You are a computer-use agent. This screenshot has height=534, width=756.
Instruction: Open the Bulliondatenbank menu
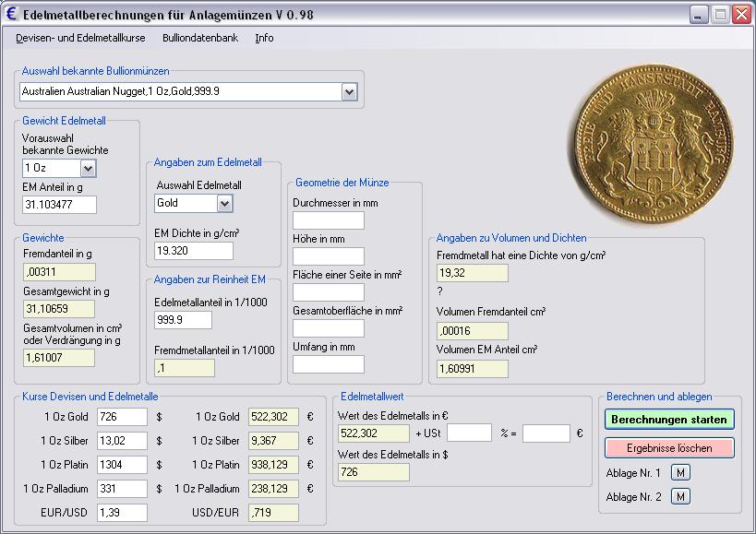[199, 38]
